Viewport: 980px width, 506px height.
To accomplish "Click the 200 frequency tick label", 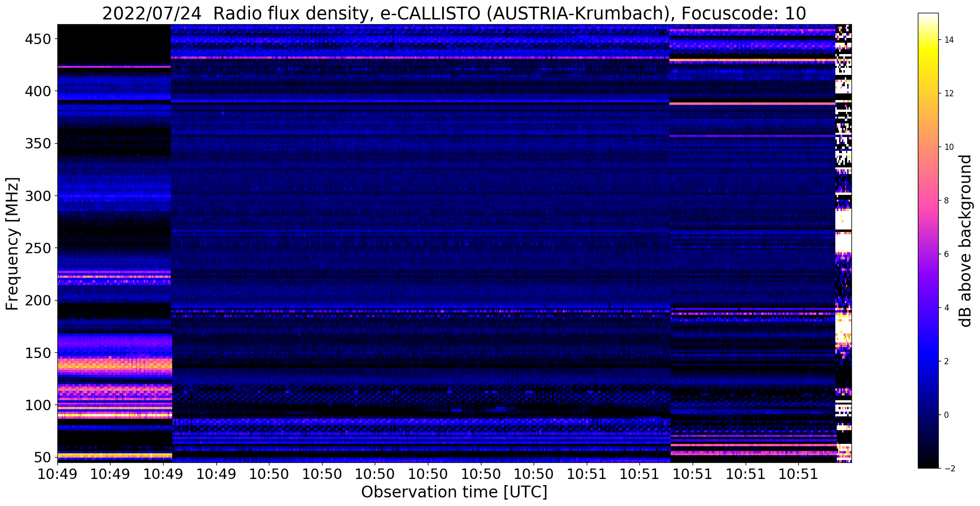I will click(37, 300).
